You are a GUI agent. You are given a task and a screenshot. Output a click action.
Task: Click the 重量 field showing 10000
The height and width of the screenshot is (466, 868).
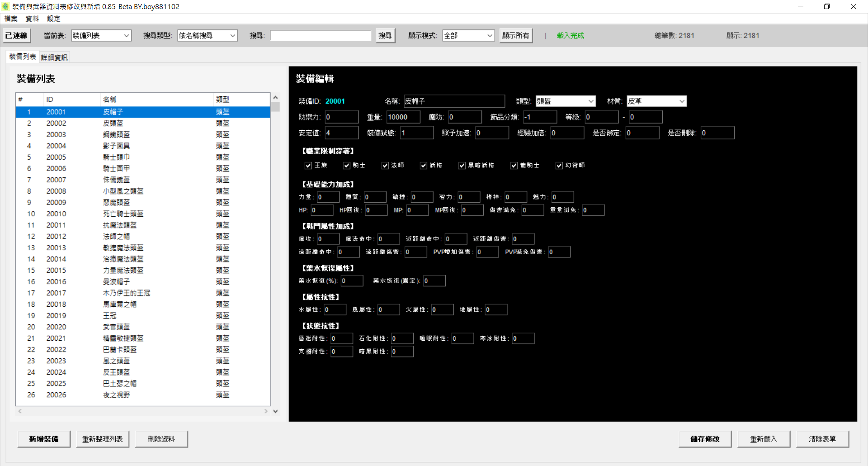coord(403,117)
